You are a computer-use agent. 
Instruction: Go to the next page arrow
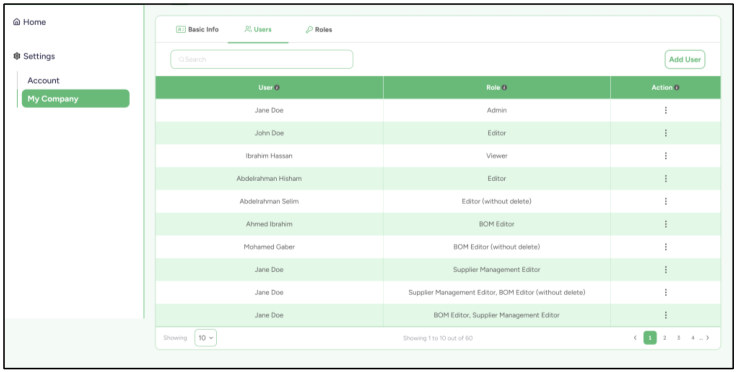tap(707, 338)
